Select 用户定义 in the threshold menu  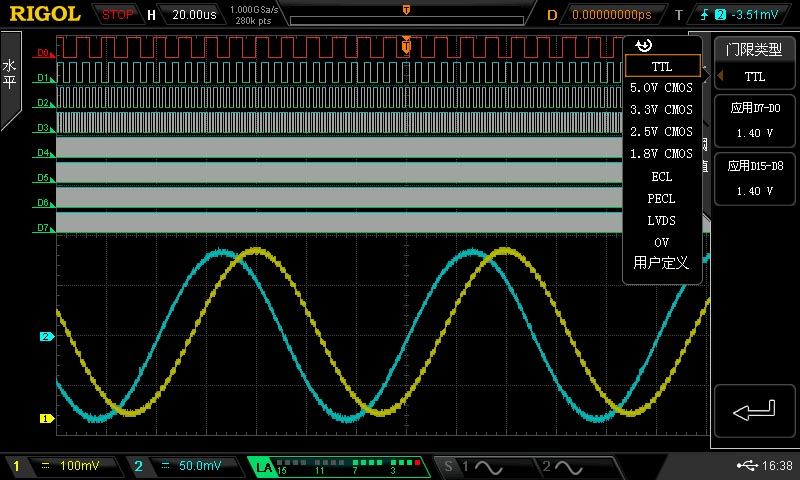click(661, 264)
